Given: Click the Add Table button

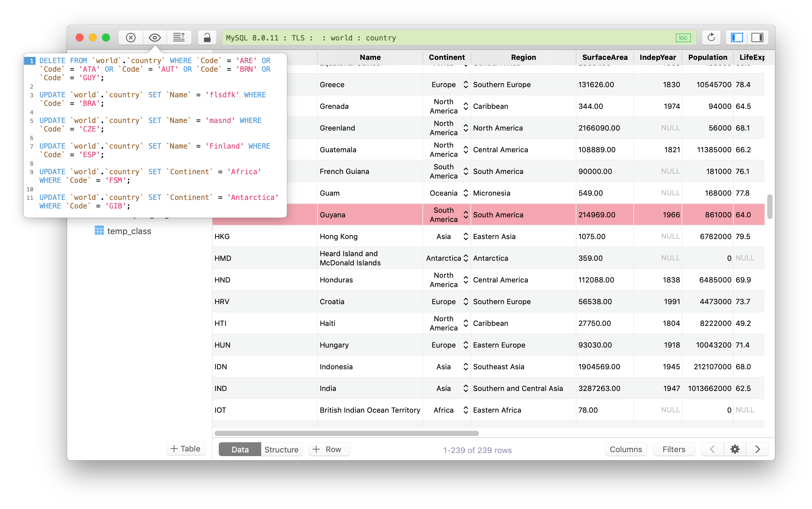Looking at the screenshot, I should (x=184, y=449).
